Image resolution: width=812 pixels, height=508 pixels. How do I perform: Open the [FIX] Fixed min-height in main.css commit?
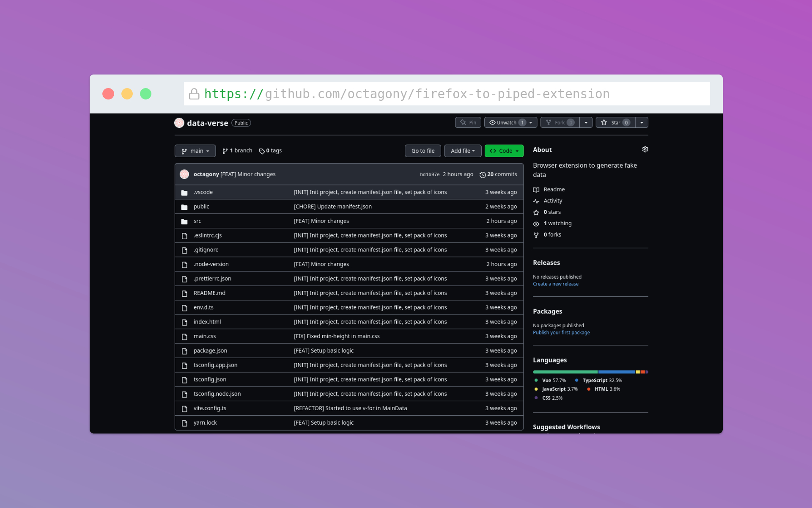tap(337, 337)
